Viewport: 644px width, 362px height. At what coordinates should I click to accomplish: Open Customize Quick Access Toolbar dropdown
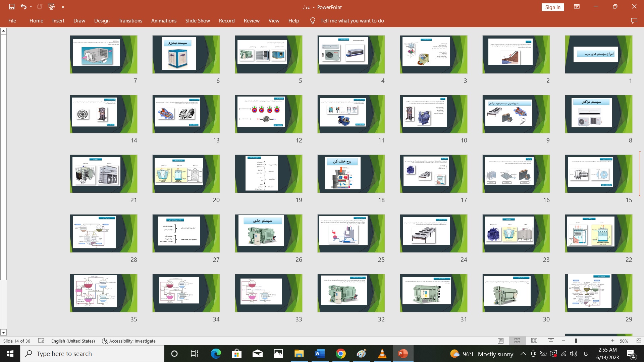click(63, 7)
